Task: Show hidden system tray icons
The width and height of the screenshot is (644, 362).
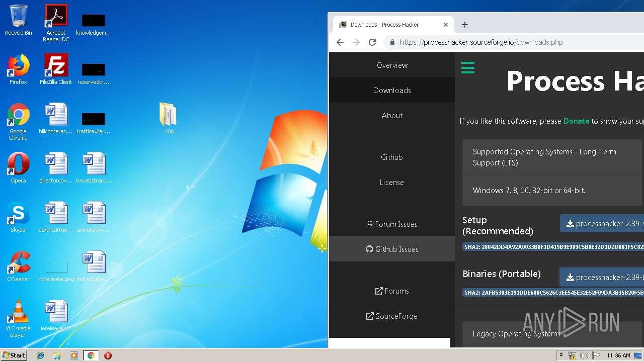Action: click(561, 355)
